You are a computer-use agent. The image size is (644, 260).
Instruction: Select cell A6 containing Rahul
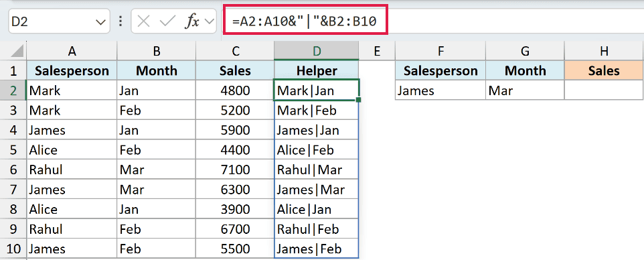(72, 170)
